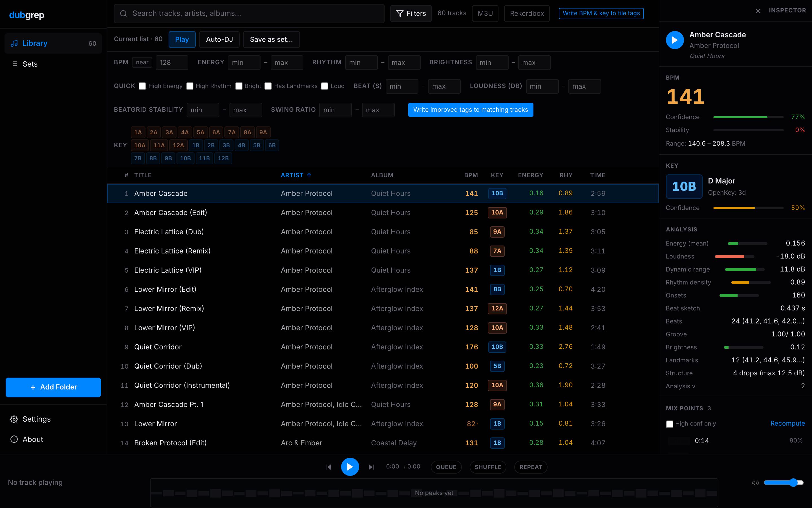Toggle the SHUFFLE playback mode
The width and height of the screenshot is (812, 508).
pyautogui.click(x=488, y=467)
